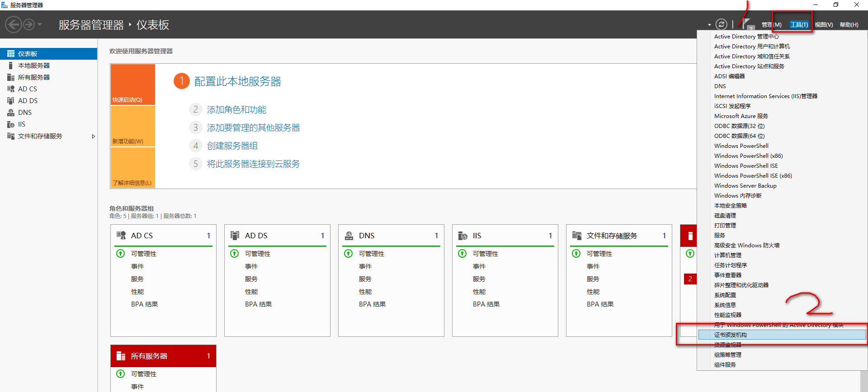The height and width of the screenshot is (392, 868).
Task: Open the 工具(T) menu
Action: (799, 25)
